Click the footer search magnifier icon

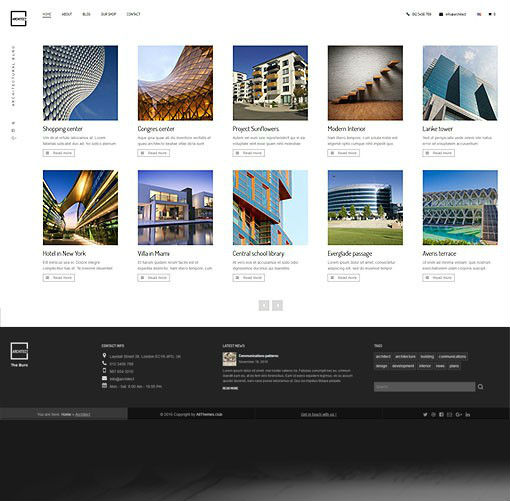pyautogui.click(x=480, y=387)
